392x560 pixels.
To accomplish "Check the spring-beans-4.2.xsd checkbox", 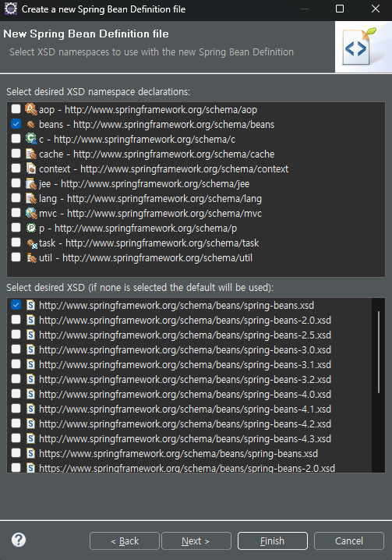I will (x=16, y=424).
